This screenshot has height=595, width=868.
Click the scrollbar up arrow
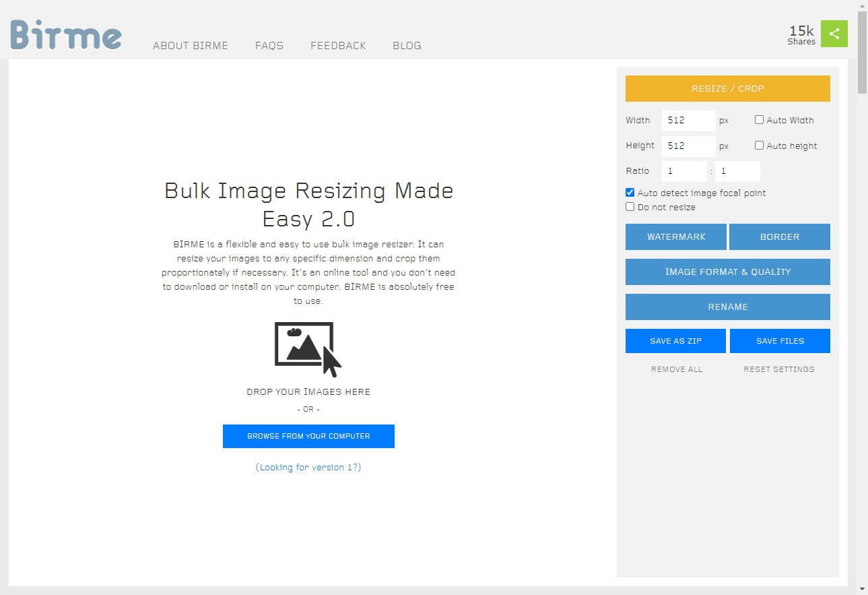(x=862, y=5)
